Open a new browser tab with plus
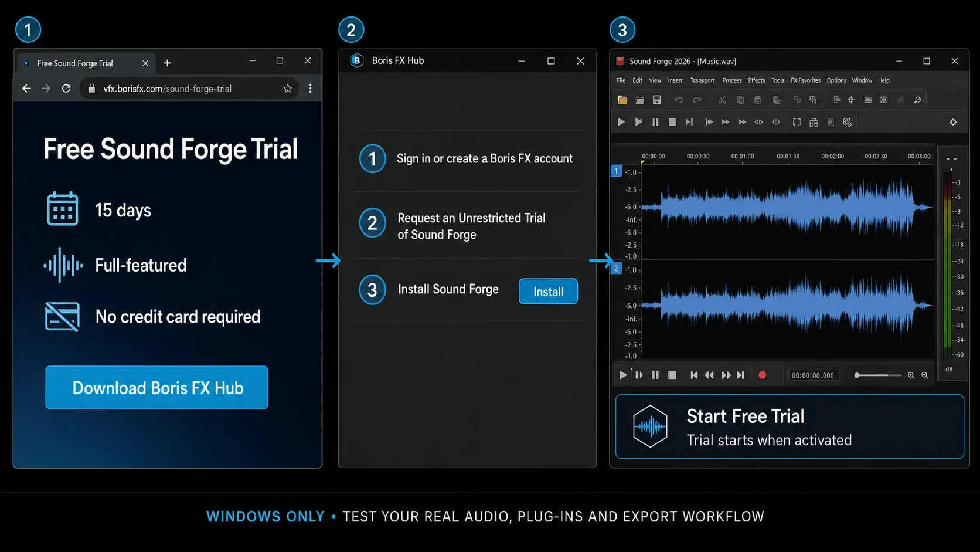 click(168, 63)
